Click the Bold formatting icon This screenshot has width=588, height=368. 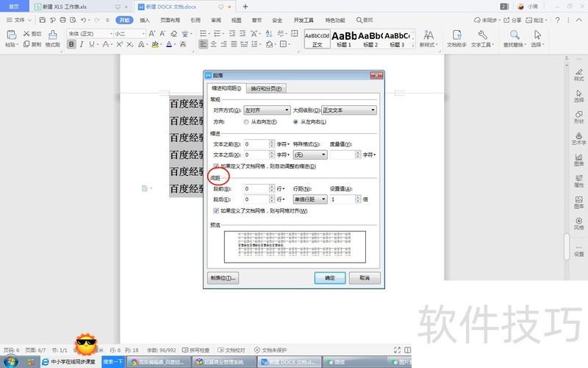(71, 44)
